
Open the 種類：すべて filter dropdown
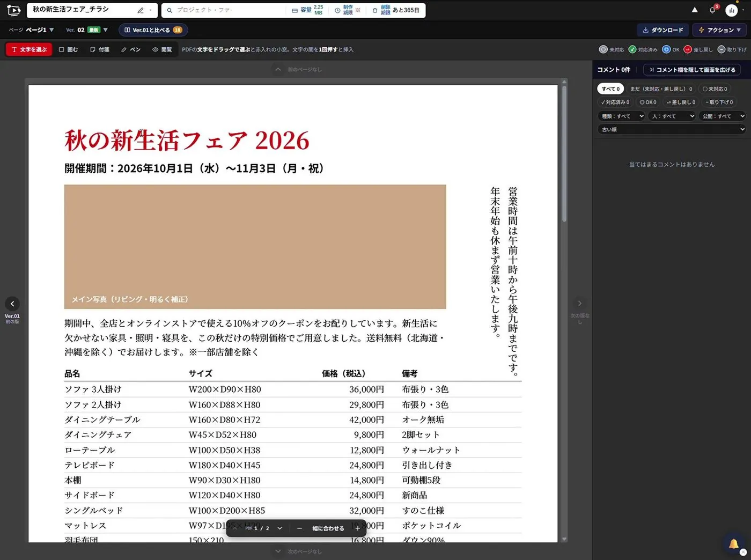click(622, 116)
